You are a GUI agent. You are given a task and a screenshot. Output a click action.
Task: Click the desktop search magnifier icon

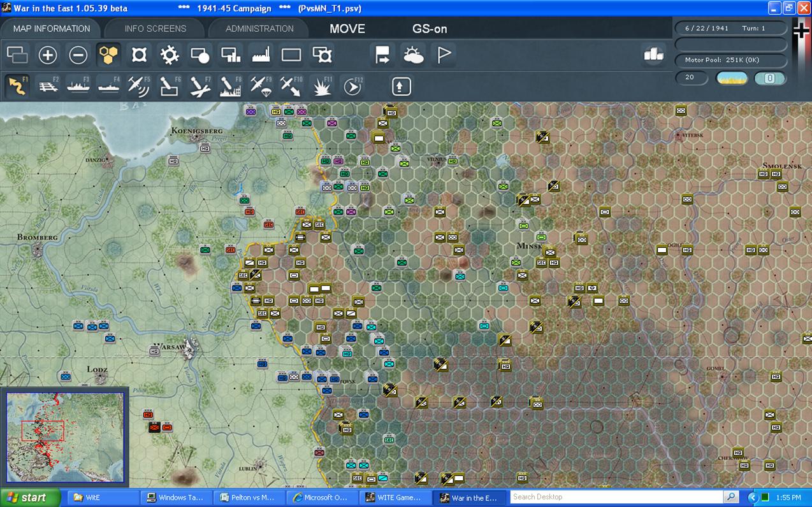[730, 497]
